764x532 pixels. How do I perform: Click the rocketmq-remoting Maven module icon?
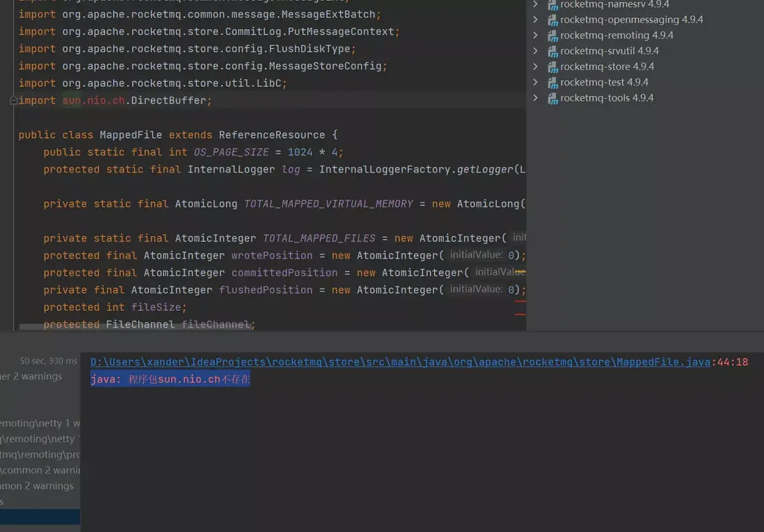(x=552, y=35)
